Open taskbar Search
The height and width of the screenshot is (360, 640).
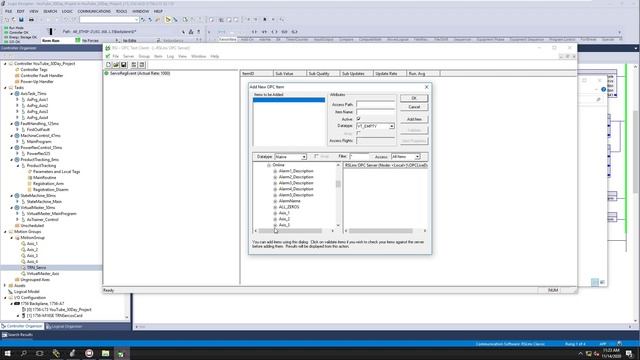24,353
